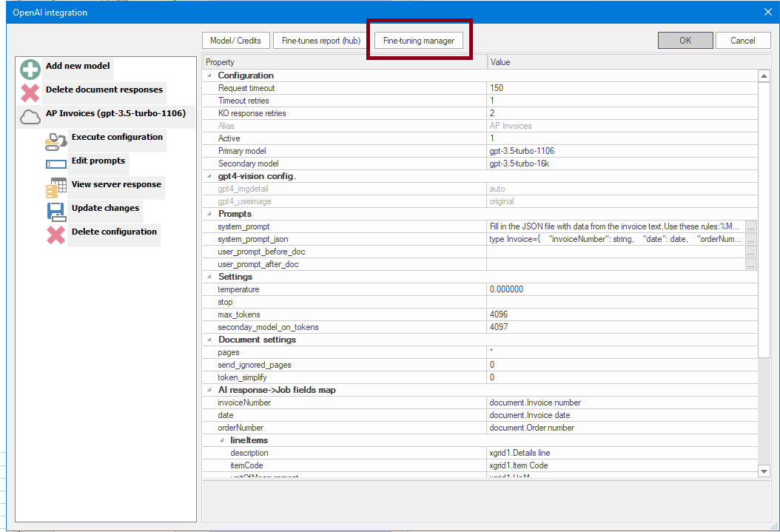This screenshot has width=780, height=532.
Task: Collapse the Settings property group
Action: click(209, 277)
